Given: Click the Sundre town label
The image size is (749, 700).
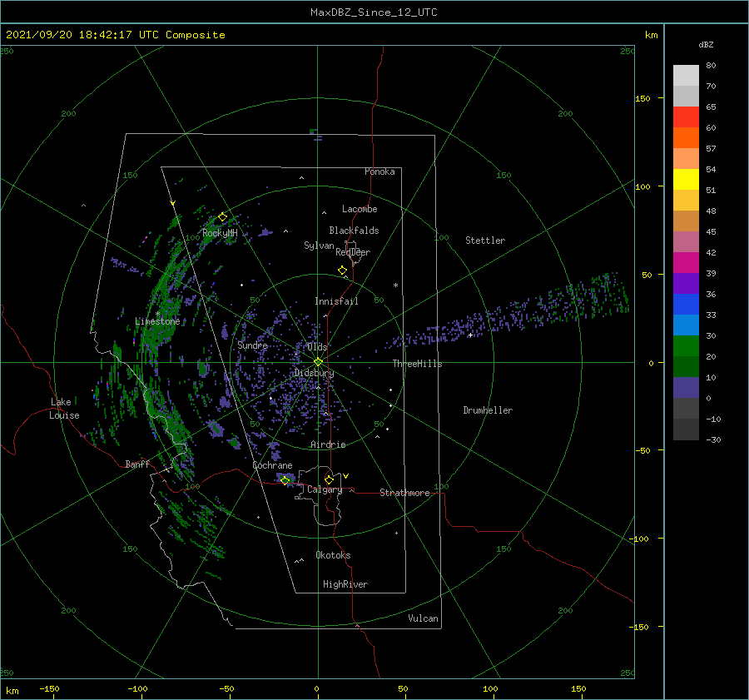Looking at the screenshot, I should pyautogui.click(x=253, y=345).
